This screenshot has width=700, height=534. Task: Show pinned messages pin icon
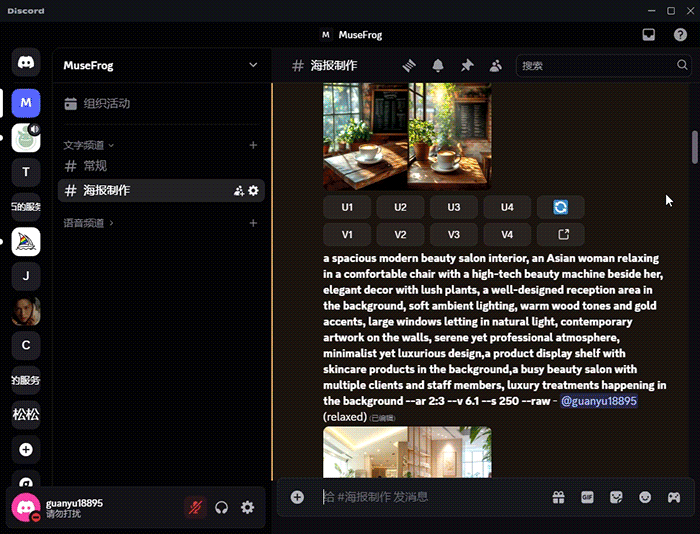[467, 66]
